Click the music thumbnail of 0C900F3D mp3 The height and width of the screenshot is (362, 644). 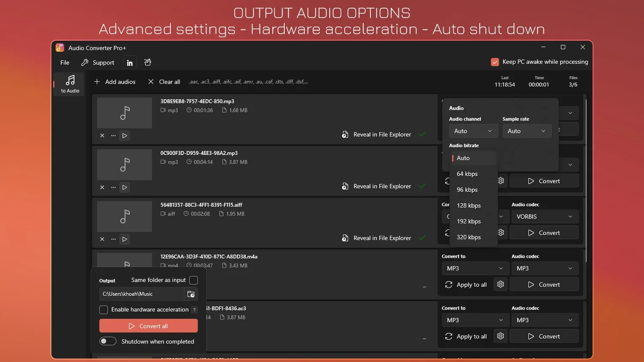pos(125,165)
